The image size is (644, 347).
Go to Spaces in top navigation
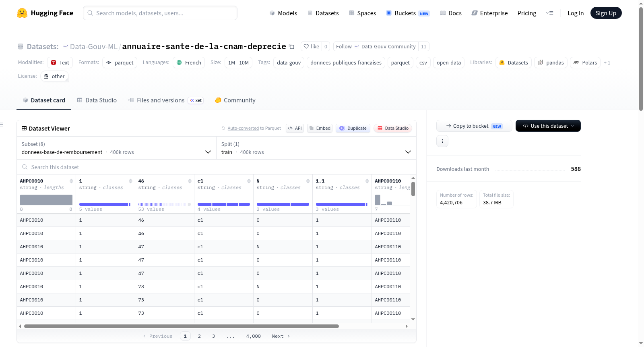click(x=362, y=13)
